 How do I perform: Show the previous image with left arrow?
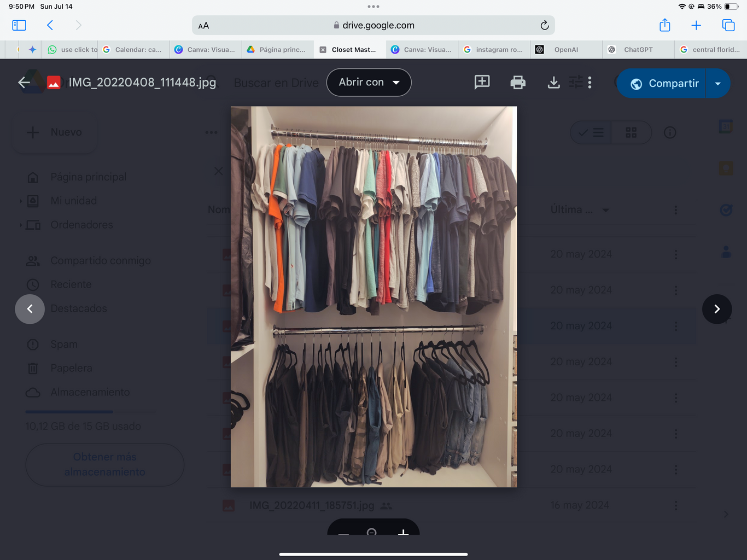(x=30, y=309)
